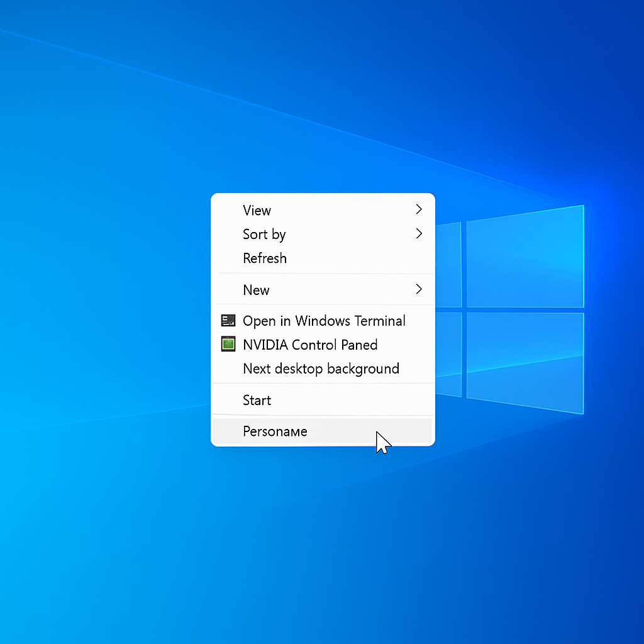Open the New submenu
The width and height of the screenshot is (644, 644).
point(323,290)
